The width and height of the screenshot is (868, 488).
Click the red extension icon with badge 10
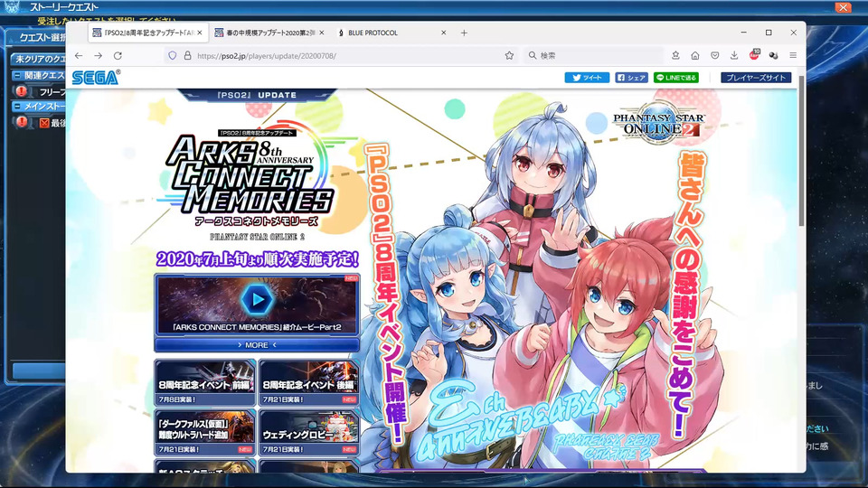point(754,55)
